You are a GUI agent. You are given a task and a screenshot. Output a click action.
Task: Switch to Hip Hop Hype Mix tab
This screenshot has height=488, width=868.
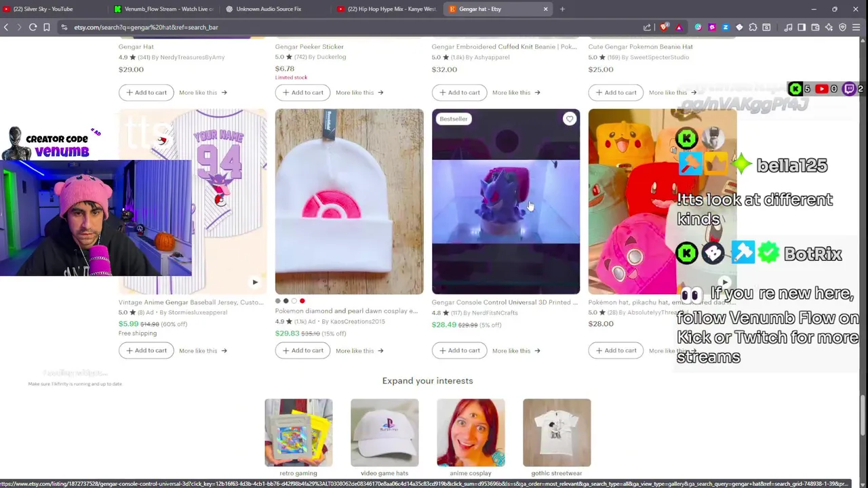tap(387, 9)
